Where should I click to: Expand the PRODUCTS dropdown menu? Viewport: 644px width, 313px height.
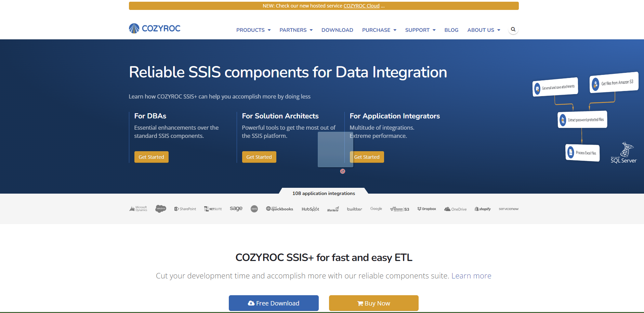(253, 30)
